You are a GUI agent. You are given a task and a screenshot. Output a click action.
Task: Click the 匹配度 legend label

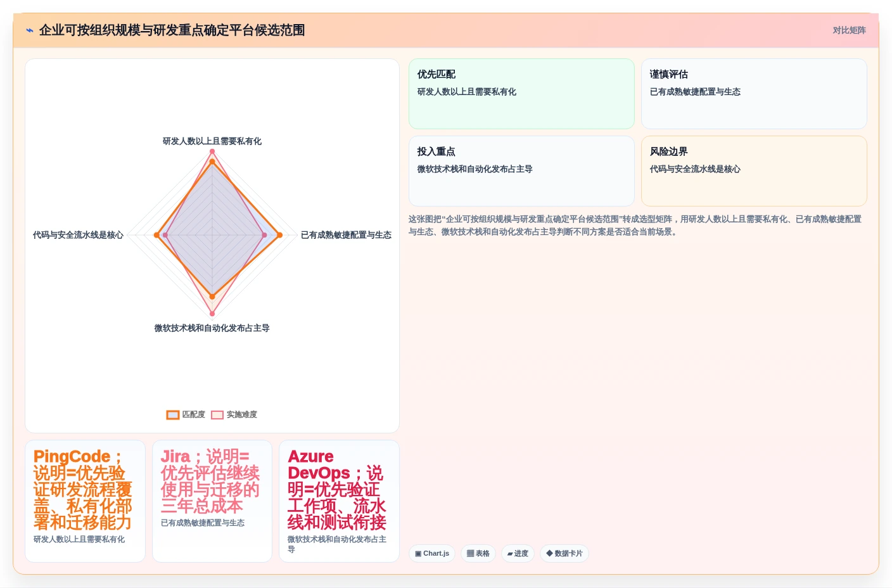(194, 414)
